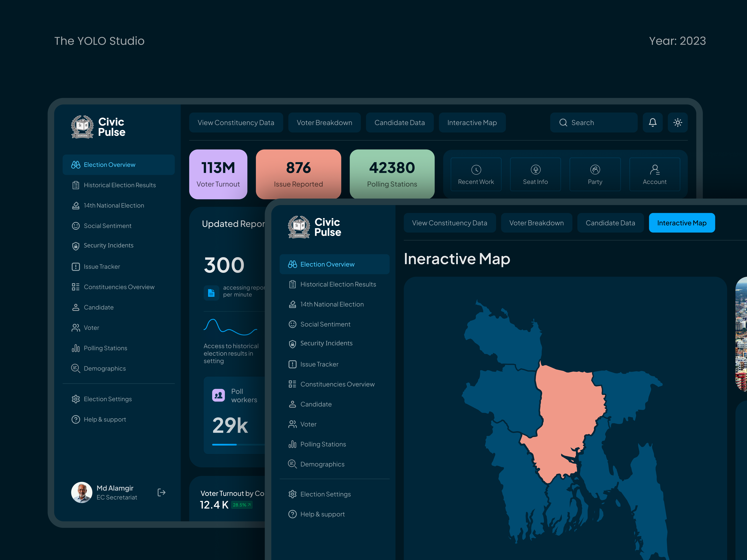Open the Search field magnifier icon
The image size is (747, 560).
pos(563,123)
